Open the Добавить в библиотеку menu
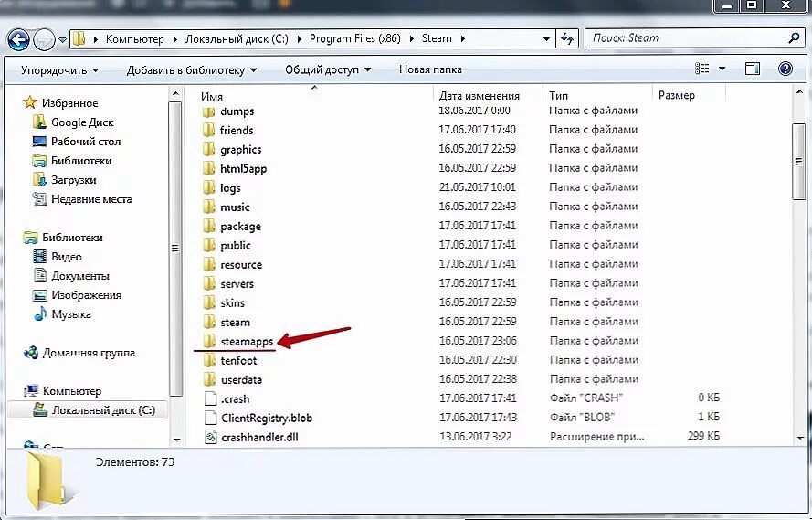The image size is (812, 520). click(192, 69)
